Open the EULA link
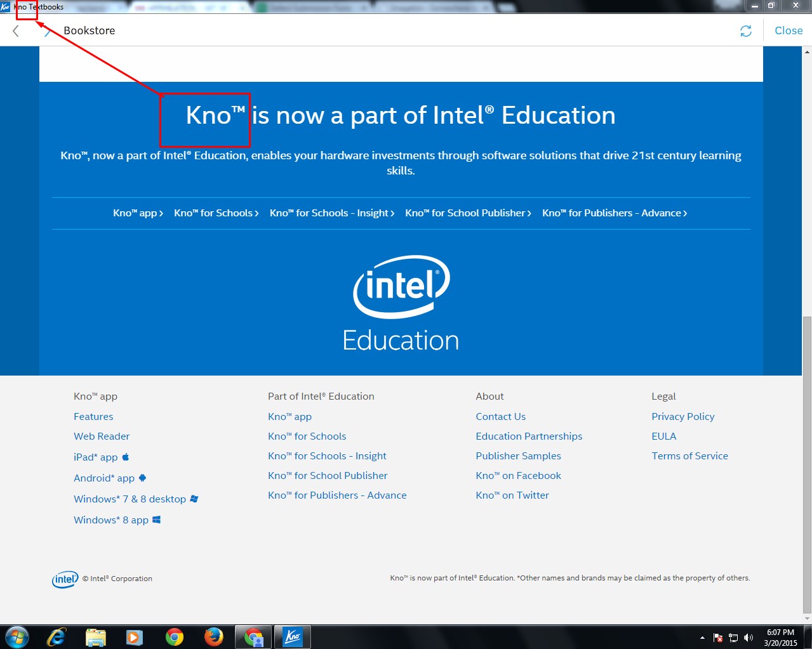 (663, 436)
